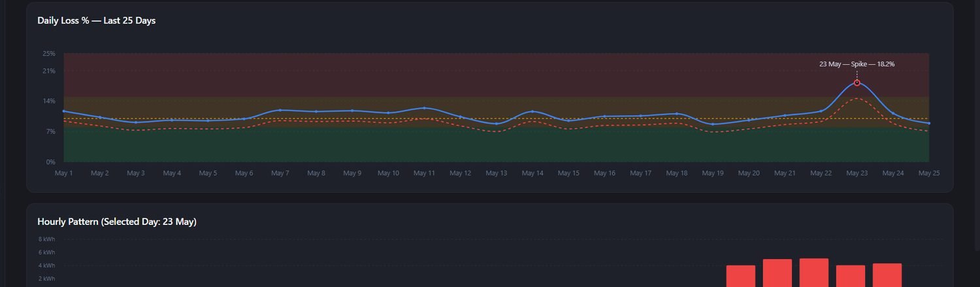Select the May 20 x-axis label
The image size is (980, 287).
coord(749,173)
